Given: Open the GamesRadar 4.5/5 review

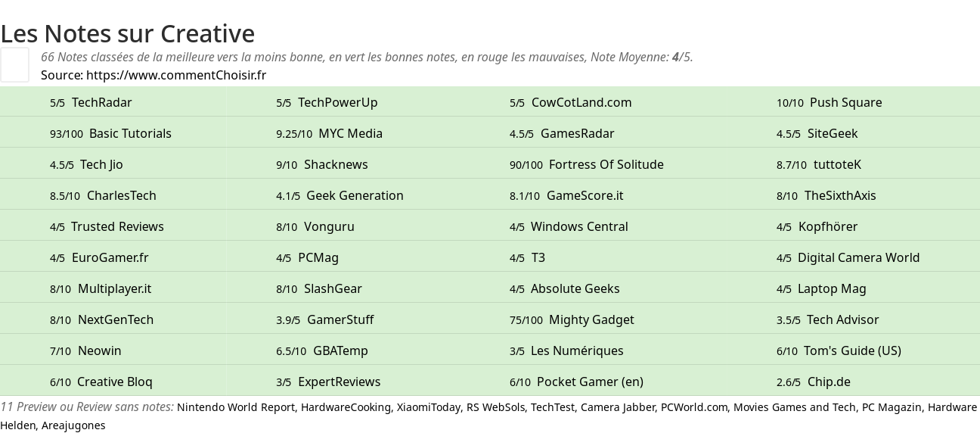Looking at the screenshot, I should (x=562, y=133).
